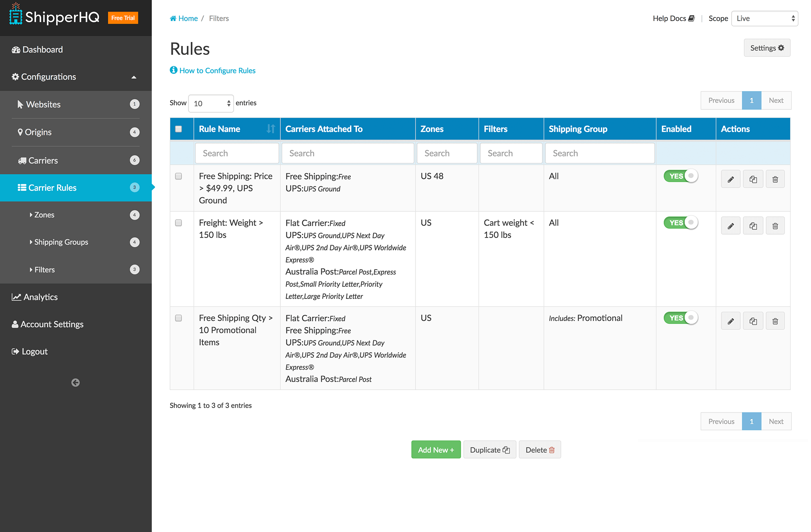Collapse the Configurations section

point(134,77)
